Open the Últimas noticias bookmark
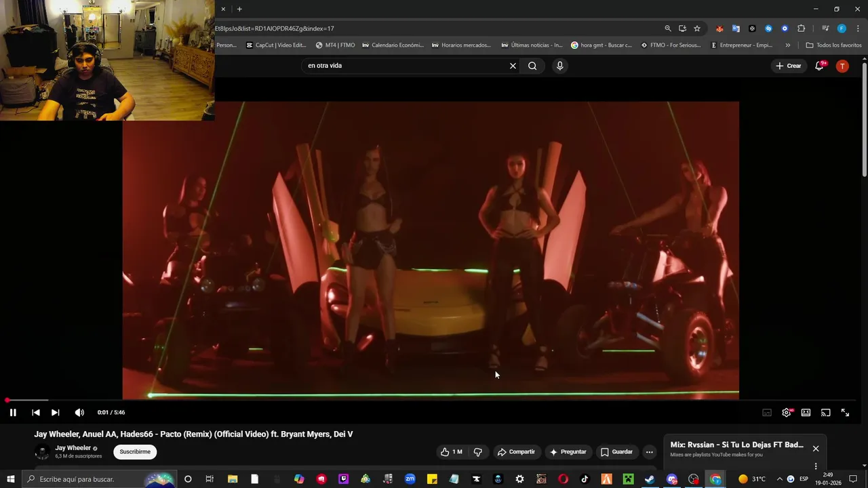868x488 pixels. pos(532,45)
